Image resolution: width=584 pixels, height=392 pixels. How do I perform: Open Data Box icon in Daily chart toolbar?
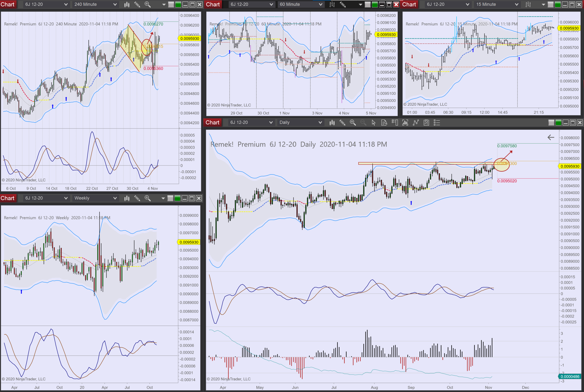pos(384,122)
